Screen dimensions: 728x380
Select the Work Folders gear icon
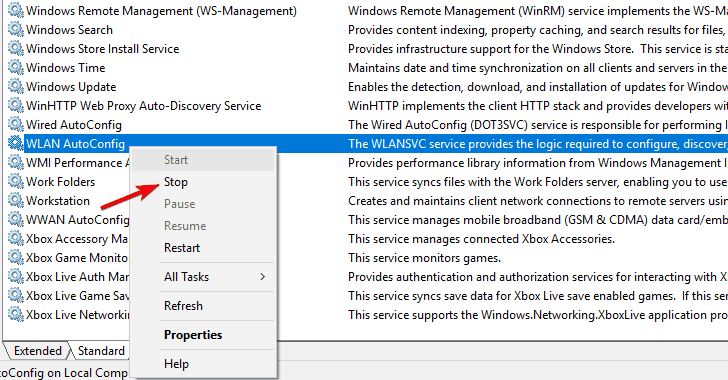[16, 182]
